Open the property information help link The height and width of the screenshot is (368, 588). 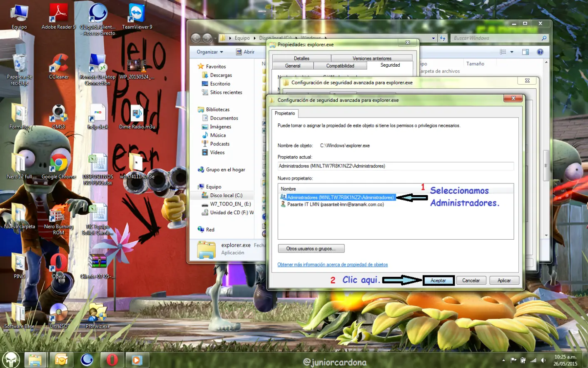(332, 265)
